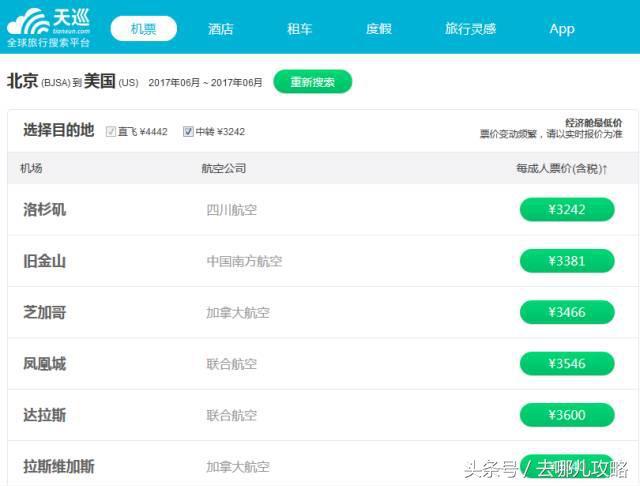Image resolution: width=640 pixels, height=486 pixels.
Task: Open the 洛杉矶 destination row
Action: pos(322,210)
